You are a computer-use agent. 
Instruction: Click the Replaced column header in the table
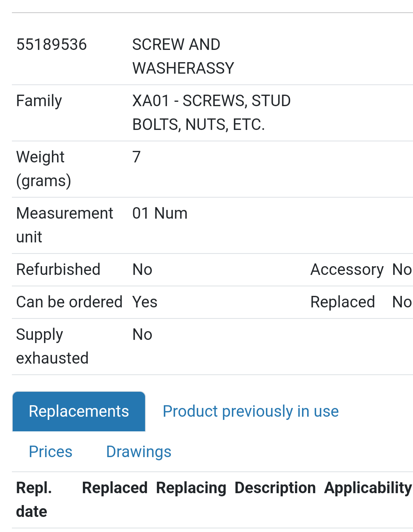click(115, 488)
